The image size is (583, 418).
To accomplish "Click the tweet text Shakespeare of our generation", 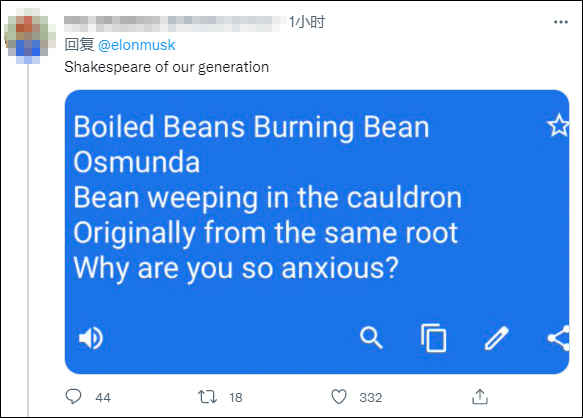I will (x=167, y=67).
